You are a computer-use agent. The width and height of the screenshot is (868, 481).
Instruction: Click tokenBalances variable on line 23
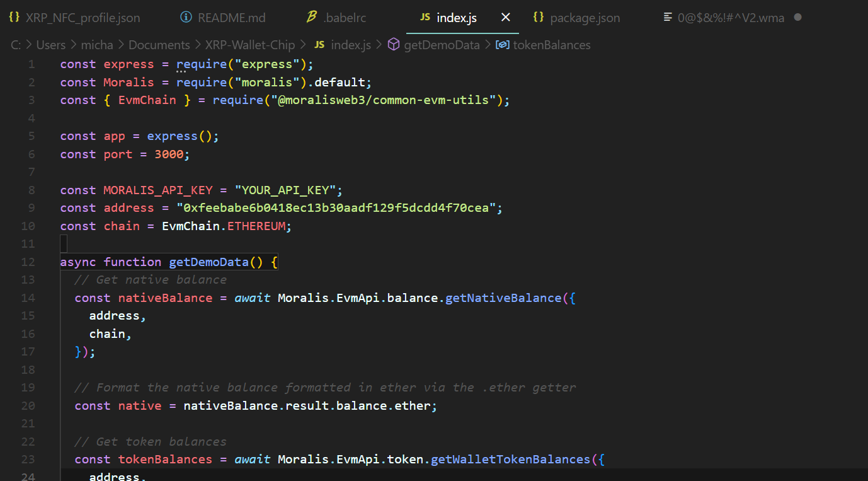click(166, 460)
